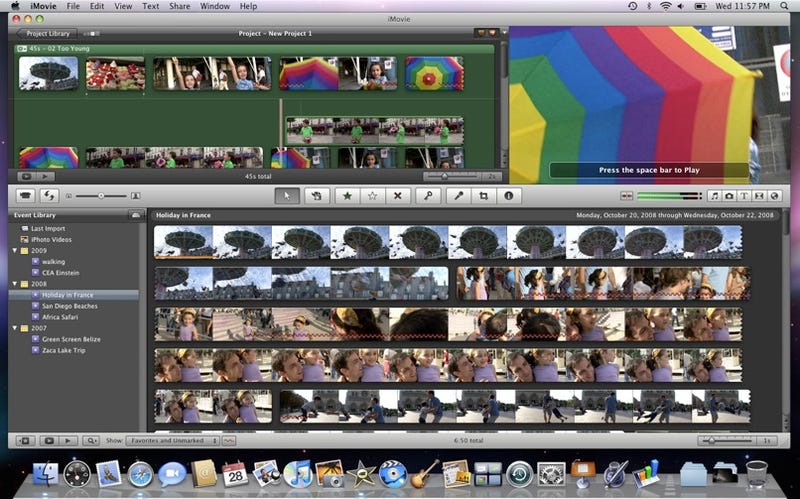The height and width of the screenshot is (499, 800).
Task: Toggle the hard disk grouping button
Action: coord(136,215)
